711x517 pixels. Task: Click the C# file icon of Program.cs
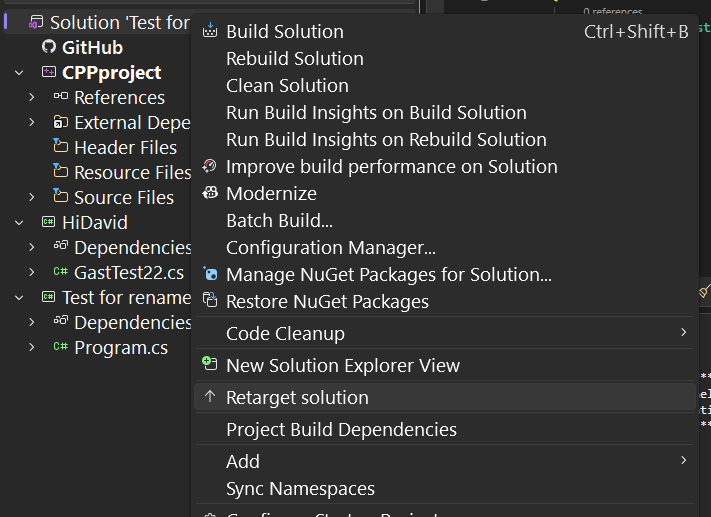pyautogui.click(x=61, y=346)
